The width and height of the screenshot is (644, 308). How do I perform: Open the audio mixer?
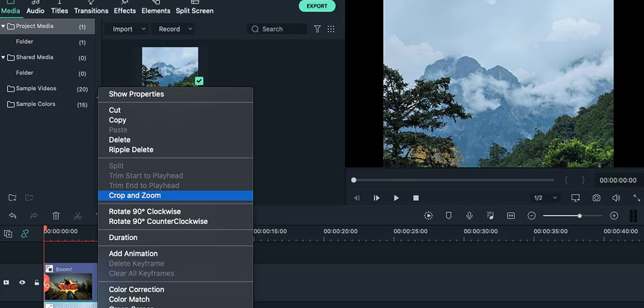point(490,215)
